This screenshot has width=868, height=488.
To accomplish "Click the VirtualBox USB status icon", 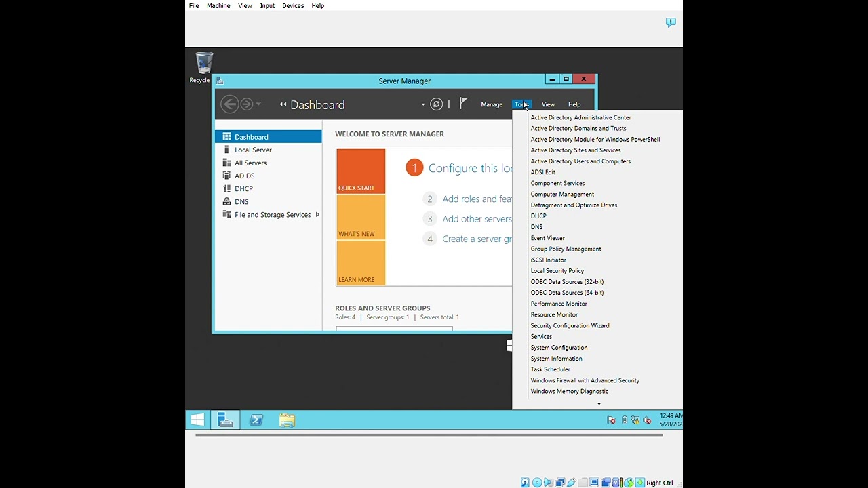I will pyautogui.click(x=572, y=483).
